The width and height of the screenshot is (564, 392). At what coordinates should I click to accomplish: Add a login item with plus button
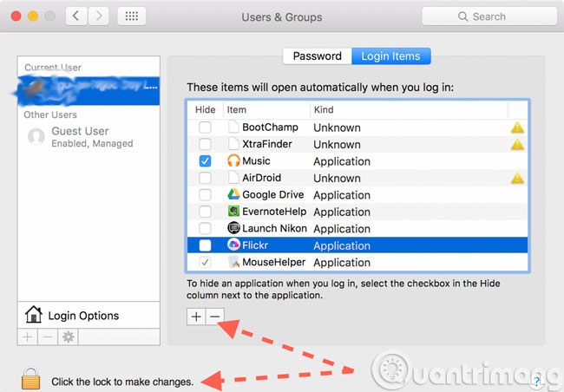[x=196, y=317]
